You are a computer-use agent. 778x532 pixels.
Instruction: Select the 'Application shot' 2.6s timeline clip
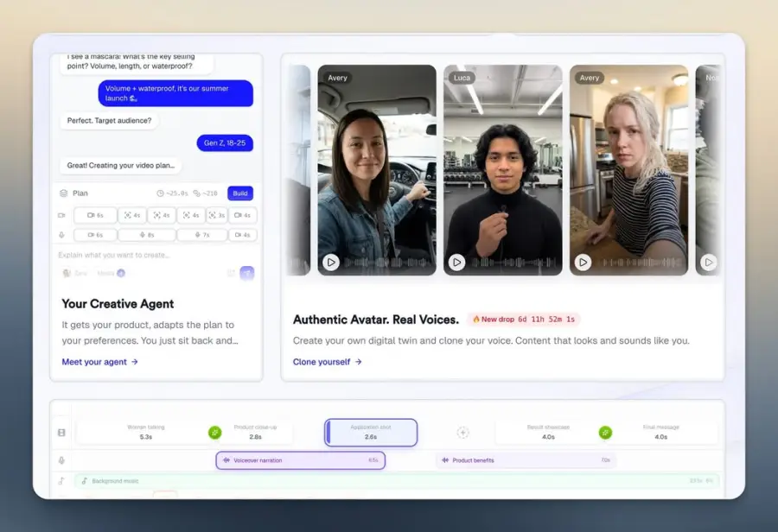pos(371,433)
